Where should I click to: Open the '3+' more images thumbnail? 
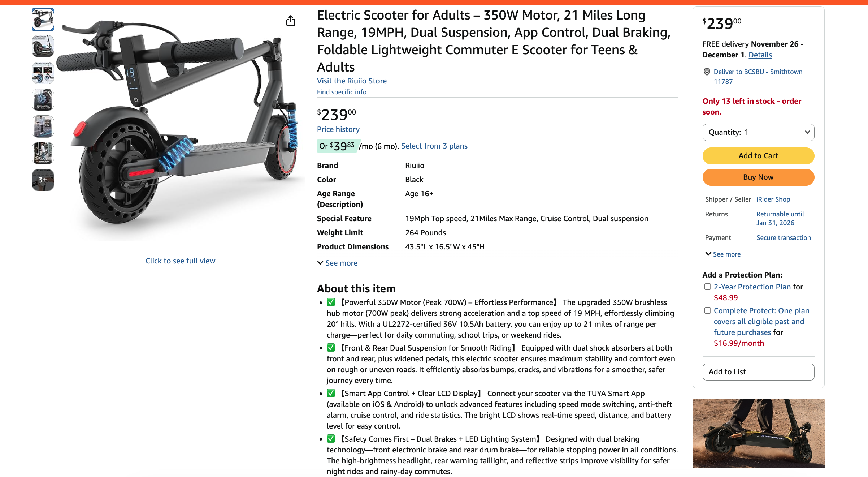[x=43, y=180]
